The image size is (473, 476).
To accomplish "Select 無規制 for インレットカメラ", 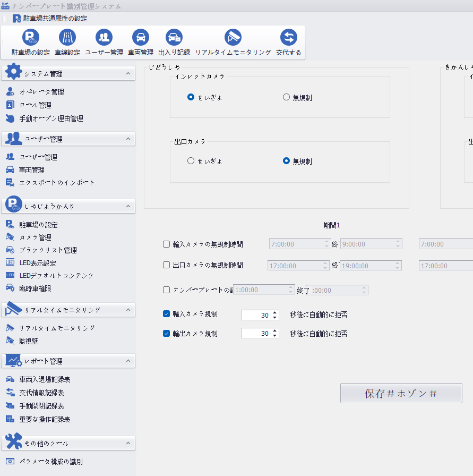I will tap(287, 97).
